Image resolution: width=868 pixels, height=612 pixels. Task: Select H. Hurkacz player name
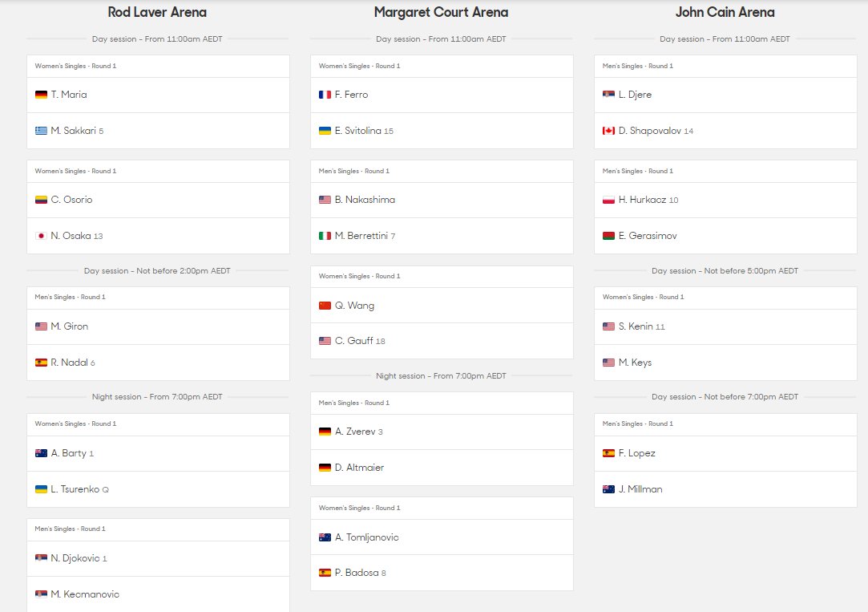[642, 200]
